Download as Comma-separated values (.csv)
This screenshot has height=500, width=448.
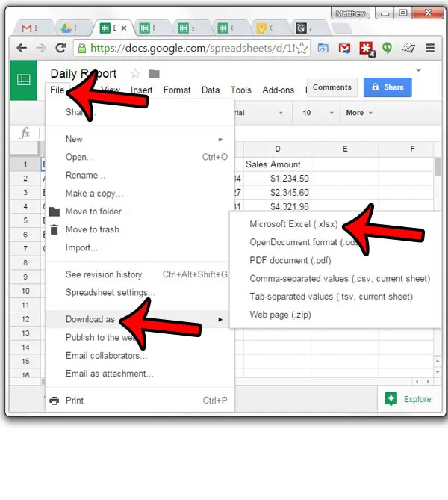335,279
